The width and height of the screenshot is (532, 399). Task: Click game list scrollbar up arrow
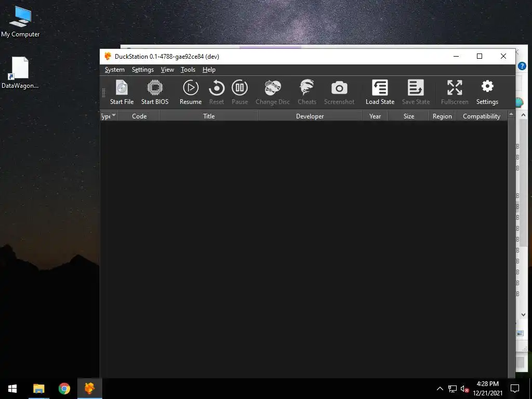point(511,115)
